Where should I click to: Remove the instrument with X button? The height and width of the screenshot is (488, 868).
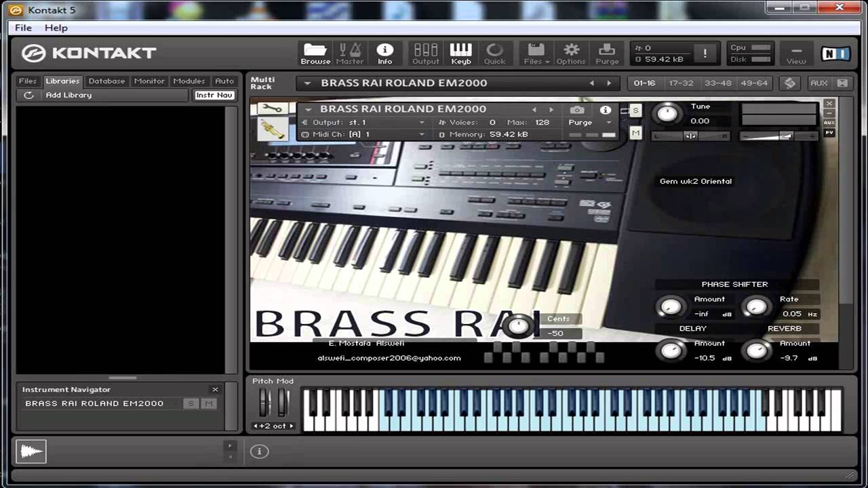pyautogui.click(x=829, y=104)
